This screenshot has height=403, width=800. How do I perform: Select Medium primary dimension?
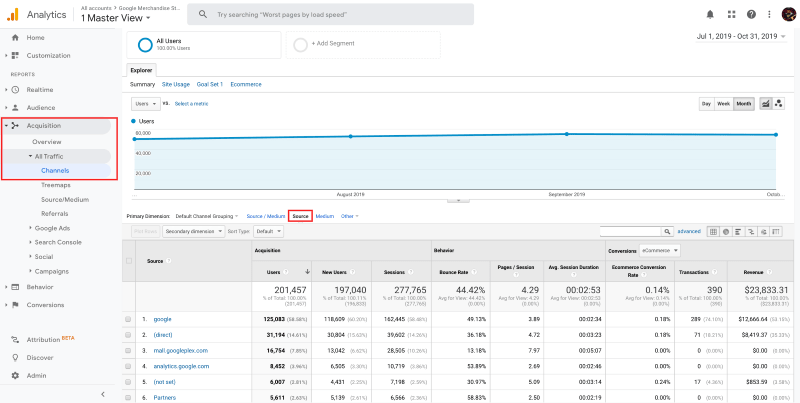pyautogui.click(x=324, y=216)
